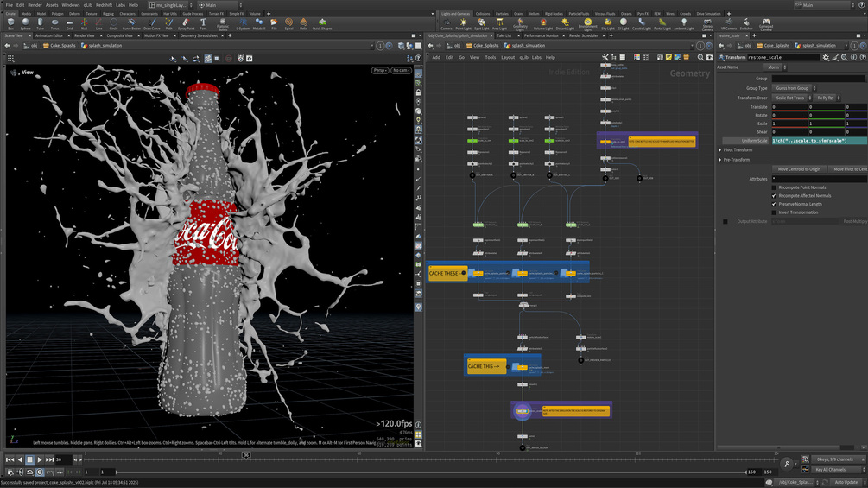Expand the Pivot Transform section
The width and height of the screenshot is (868, 488).
tap(737, 150)
